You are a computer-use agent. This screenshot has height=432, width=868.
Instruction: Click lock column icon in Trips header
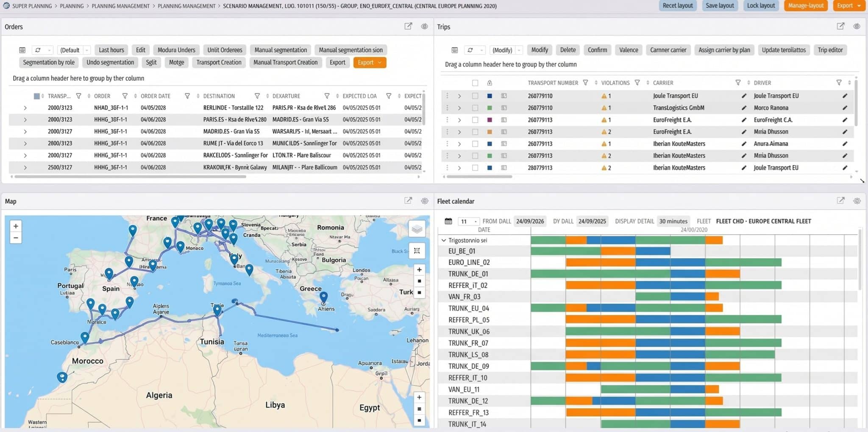[x=490, y=83]
